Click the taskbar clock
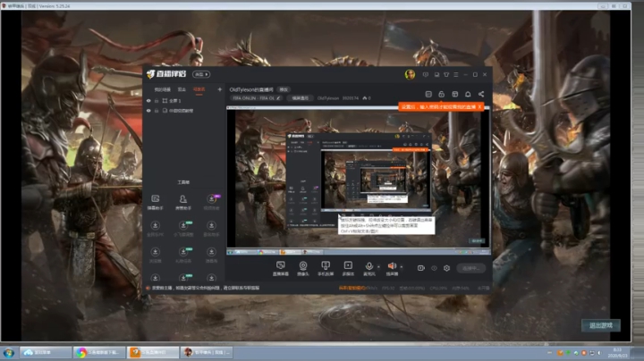The height and width of the screenshot is (361, 644). [617, 352]
